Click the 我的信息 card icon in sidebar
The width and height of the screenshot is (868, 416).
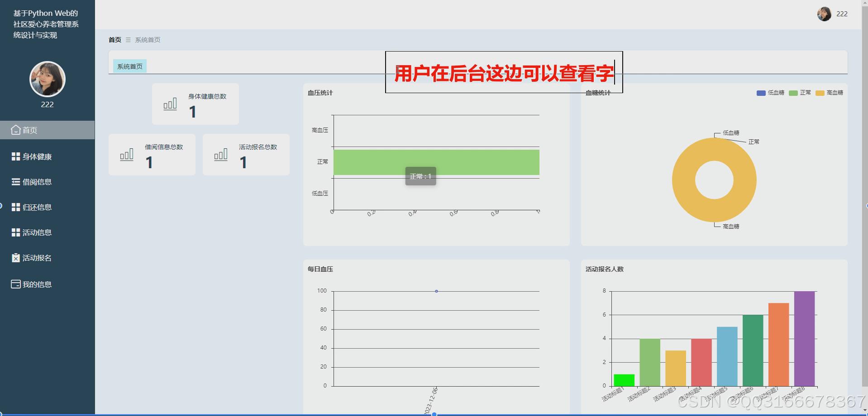tap(15, 284)
